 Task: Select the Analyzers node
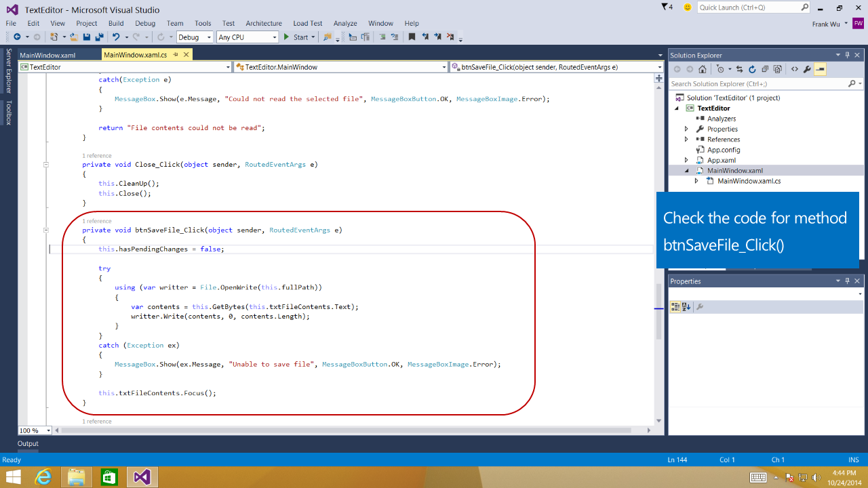[722, 119]
